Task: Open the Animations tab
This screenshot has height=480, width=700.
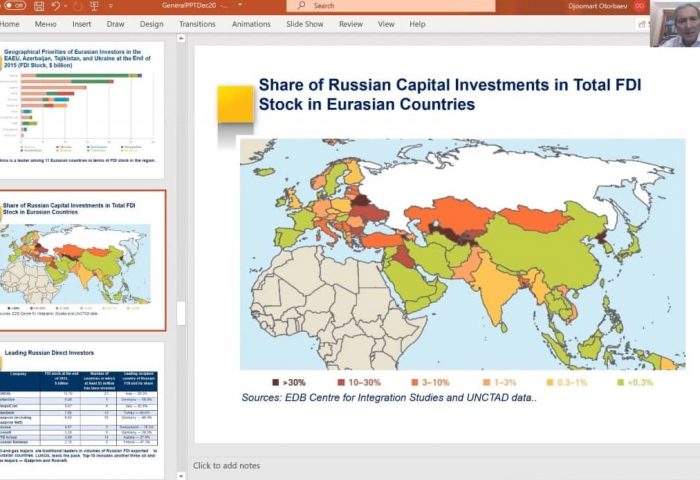Action: 250,24
